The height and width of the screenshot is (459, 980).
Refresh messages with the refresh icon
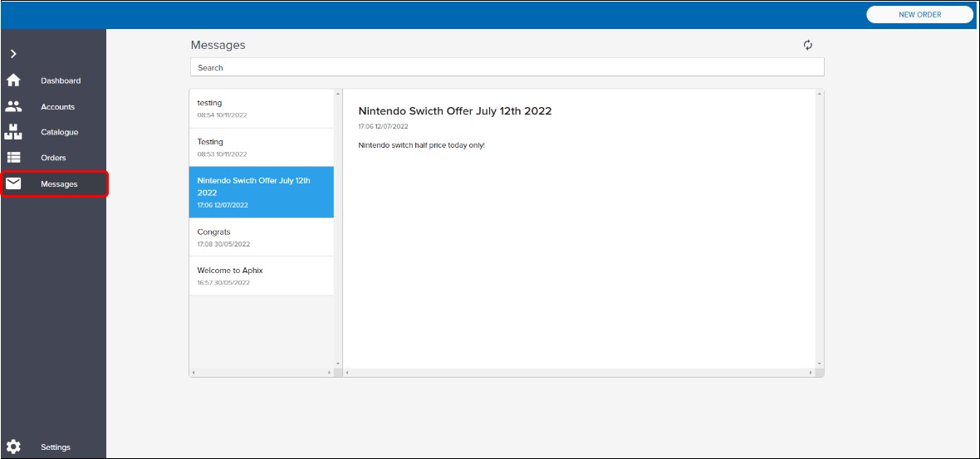point(808,46)
